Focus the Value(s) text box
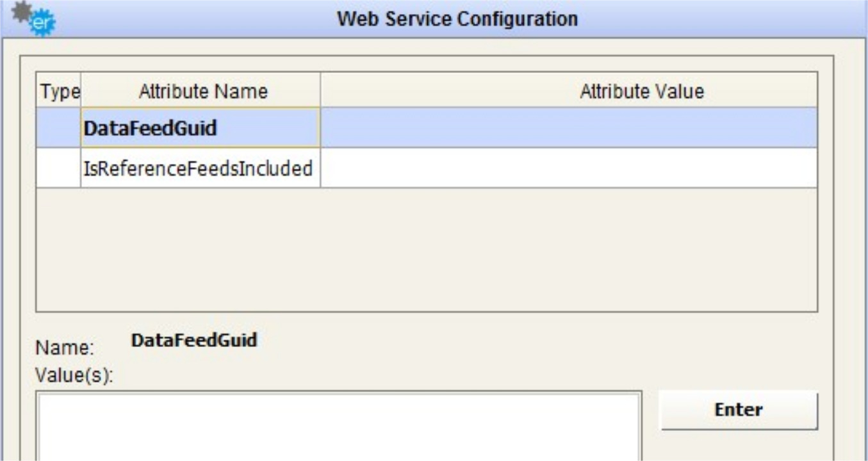Image resolution: width=868 pixels, height=461 pixels. click(x=338, y=426)
